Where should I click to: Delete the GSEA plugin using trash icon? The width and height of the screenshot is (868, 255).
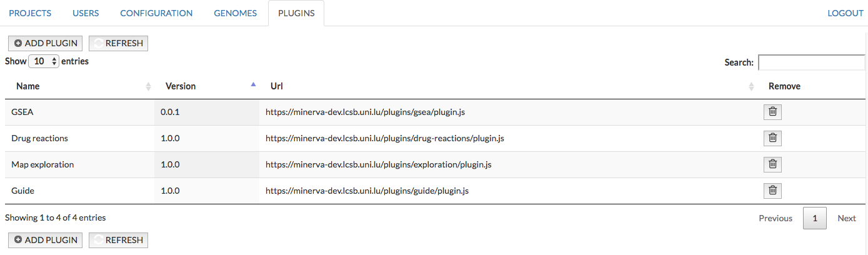[x=772, y=112]
